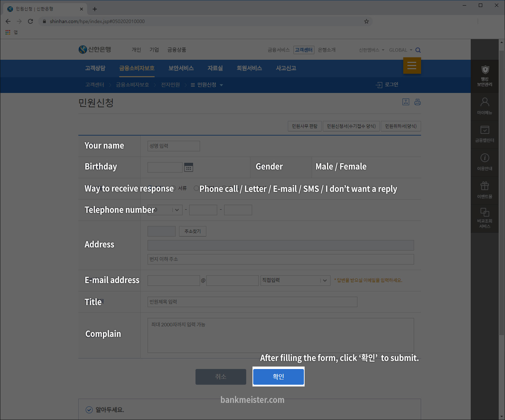This screenshot has height=420, width=505.
Task: Click the 로그인 login icon link
Action: pyautogui.click(x=387, y=85)
